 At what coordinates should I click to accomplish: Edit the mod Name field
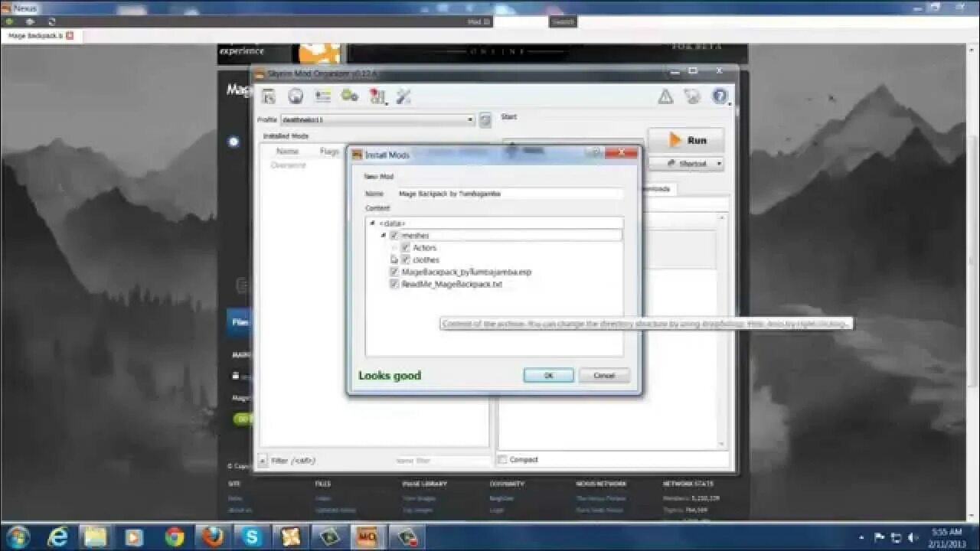click(x=509, y=194)
